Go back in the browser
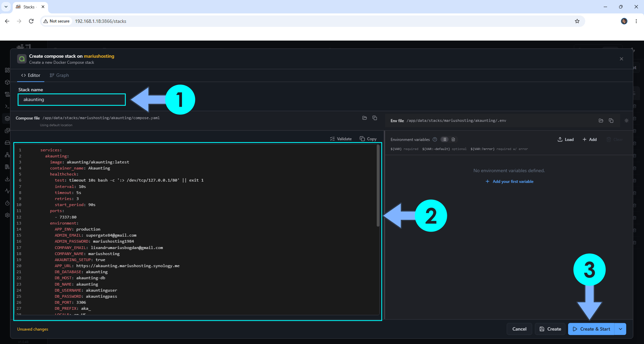 click(7, 21)
